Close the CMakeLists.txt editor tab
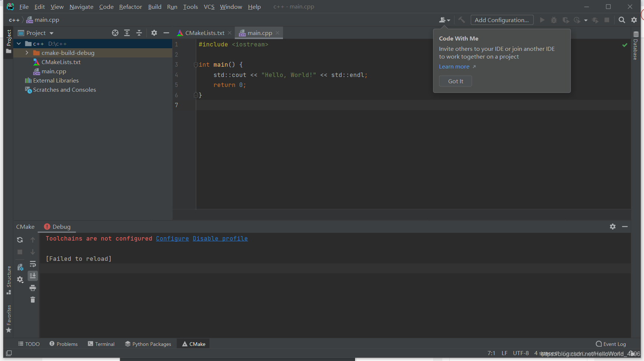The image size is (644, 361). [x=230, y=33]
